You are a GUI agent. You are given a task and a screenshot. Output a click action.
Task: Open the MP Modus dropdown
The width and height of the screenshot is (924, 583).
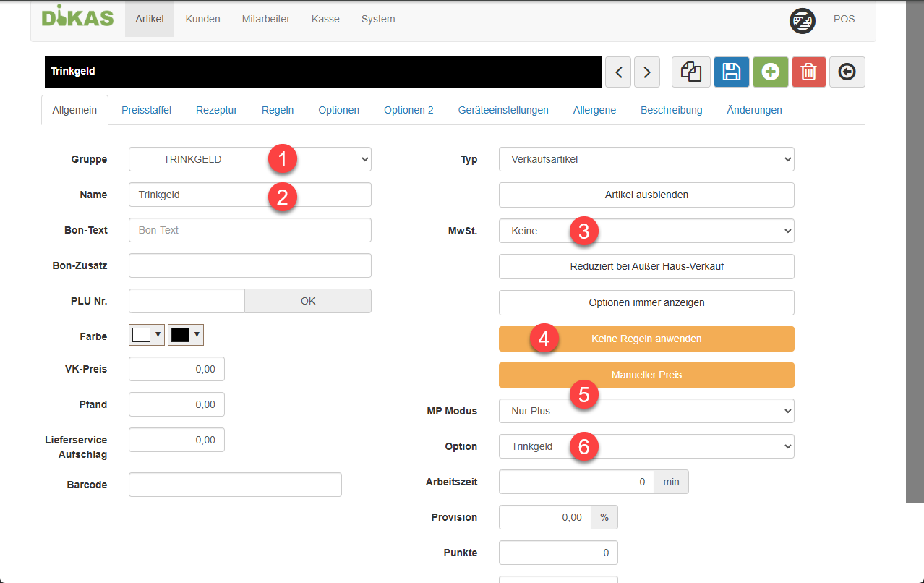click(646, 411)
